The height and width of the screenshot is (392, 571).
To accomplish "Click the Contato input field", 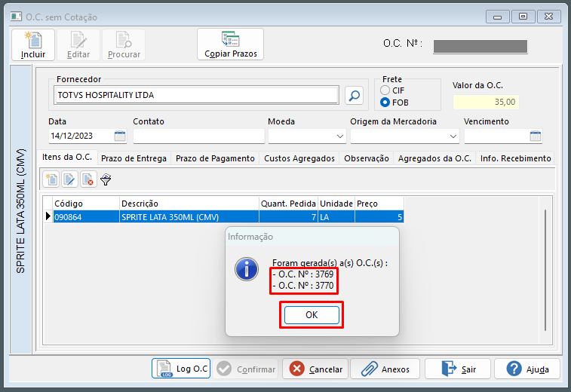I will point(199,136).
